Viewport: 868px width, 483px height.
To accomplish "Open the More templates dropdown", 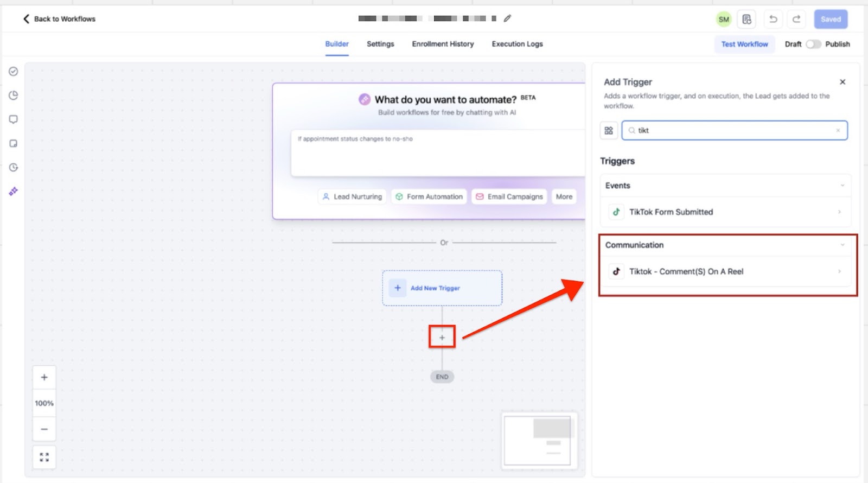I will (x=564, y=196).
